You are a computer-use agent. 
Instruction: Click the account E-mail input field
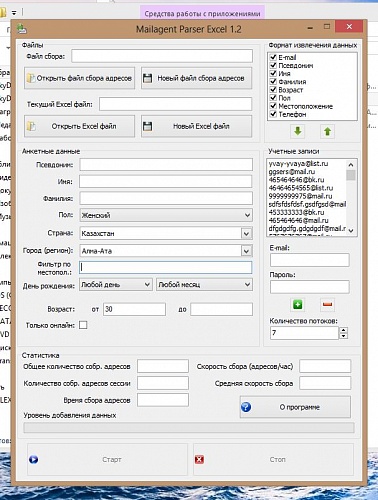pyautogui.click(x=310, y=260)
